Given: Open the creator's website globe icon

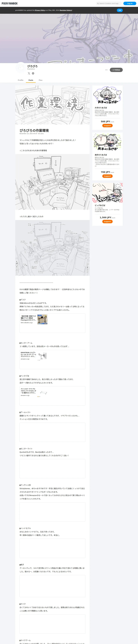Looking at the screenshot, I should [x=33, y=73].
